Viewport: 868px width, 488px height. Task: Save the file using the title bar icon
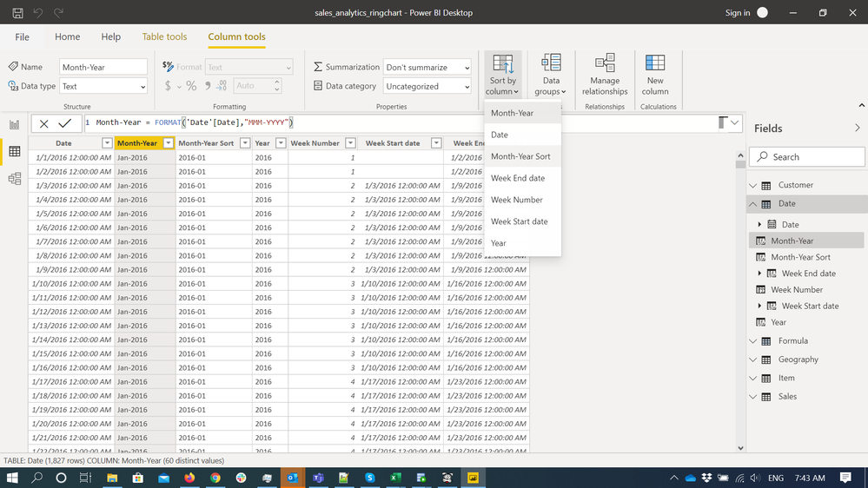pos(17,13)
